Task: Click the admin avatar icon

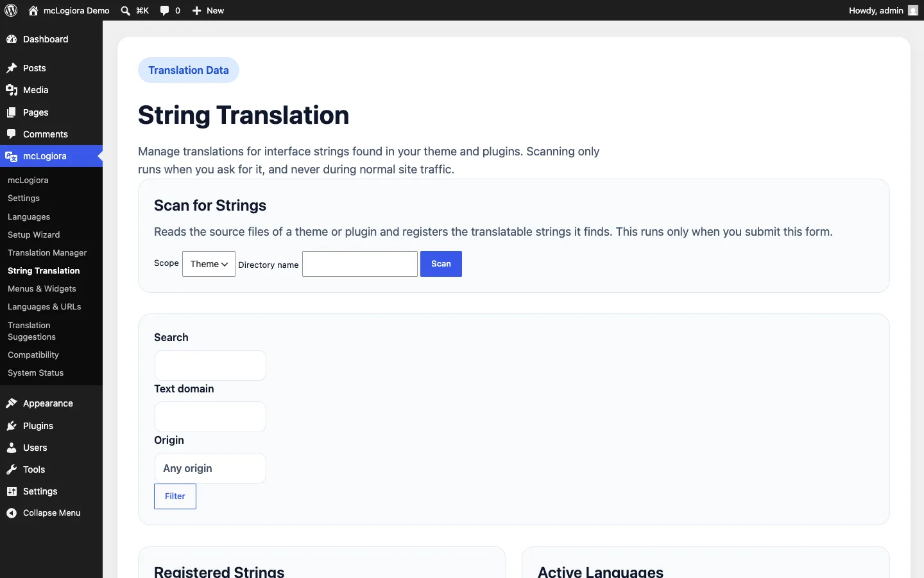Action: coord(913,10)
